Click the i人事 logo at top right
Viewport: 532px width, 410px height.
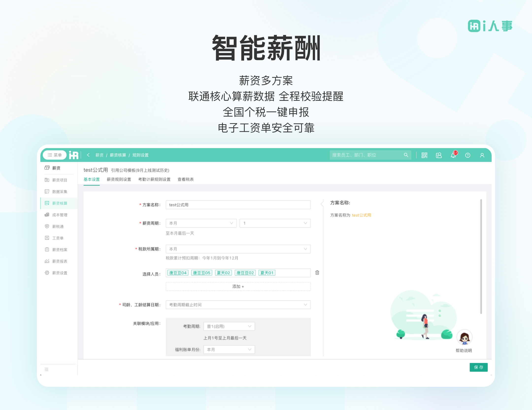490,26
